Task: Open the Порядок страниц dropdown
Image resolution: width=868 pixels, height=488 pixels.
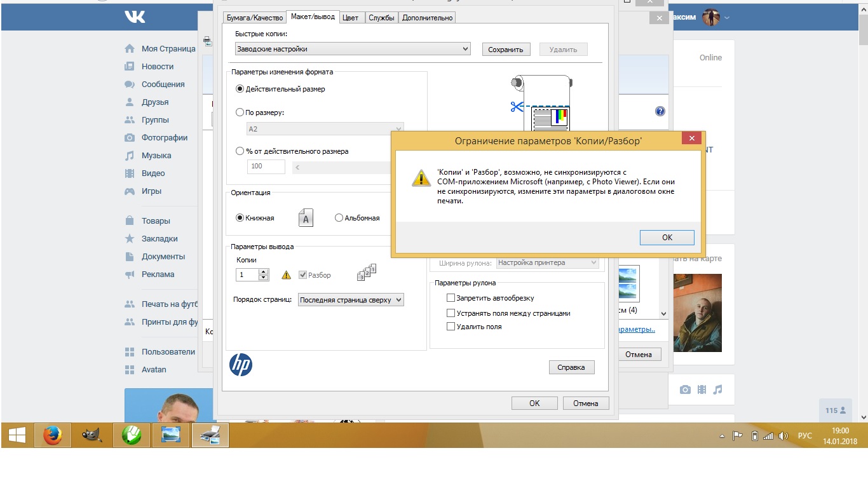Action: click(351, 300)
